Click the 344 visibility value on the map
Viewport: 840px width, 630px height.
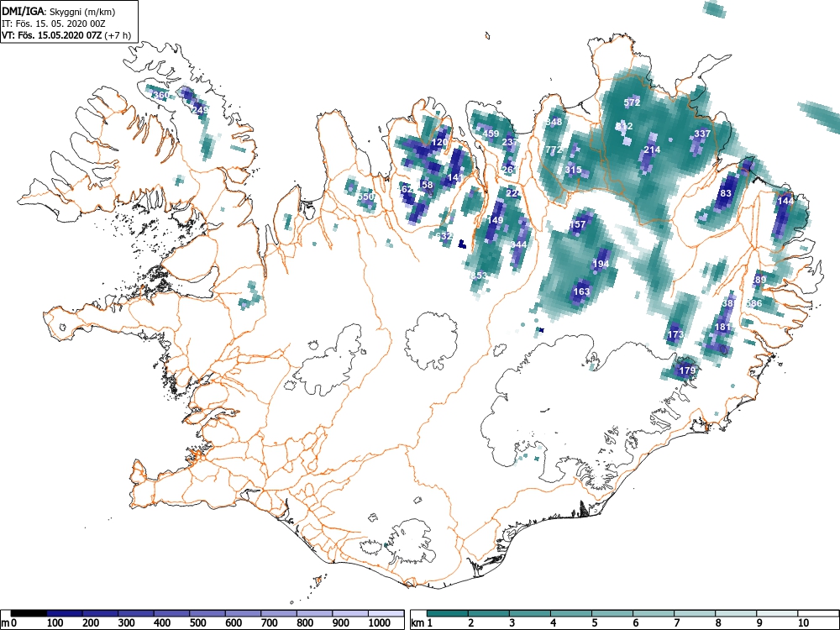click(x=518, y=244)
